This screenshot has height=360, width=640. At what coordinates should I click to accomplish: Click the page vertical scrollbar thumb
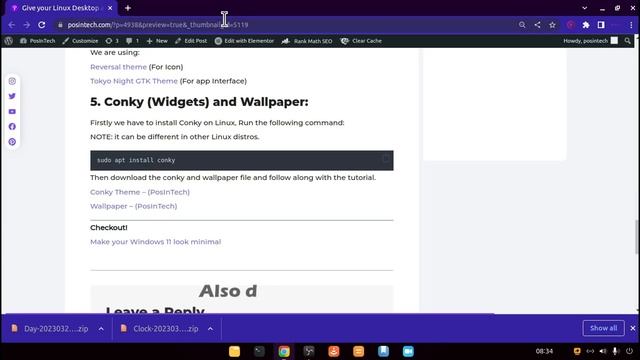pyautogui.click(x=637, y=236)
